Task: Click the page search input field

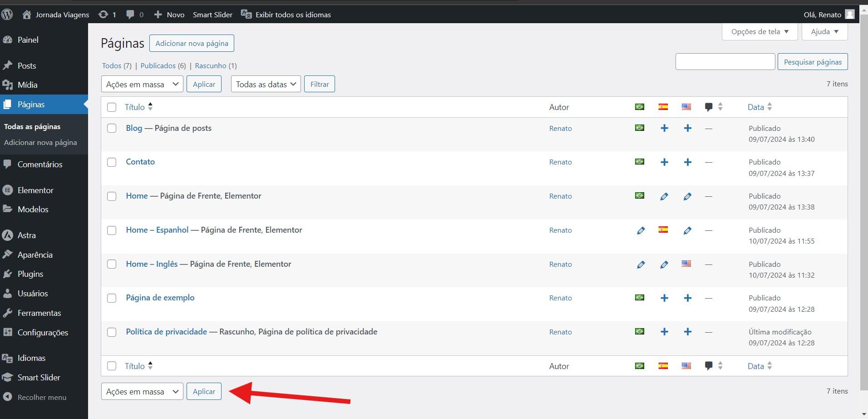Action: pos(725,62)
